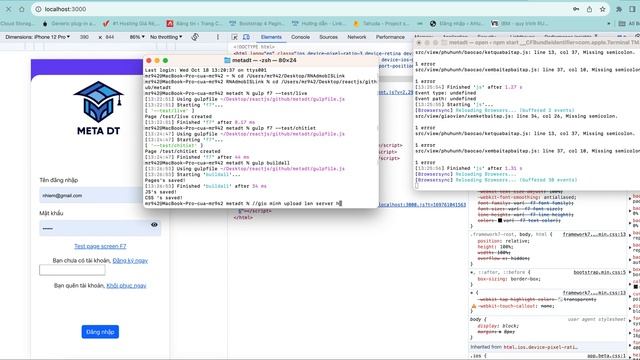Viewport: 640px width, 360px height.
Task: Go to the browser home page
Action: [22, 9]
